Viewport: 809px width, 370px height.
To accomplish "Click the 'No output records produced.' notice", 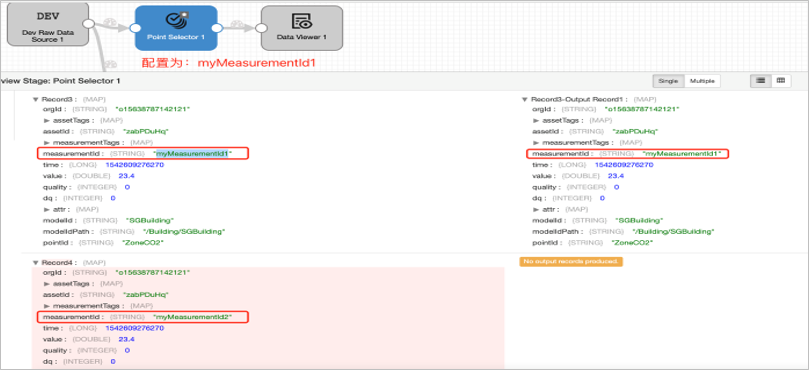I will click(571, 262).
